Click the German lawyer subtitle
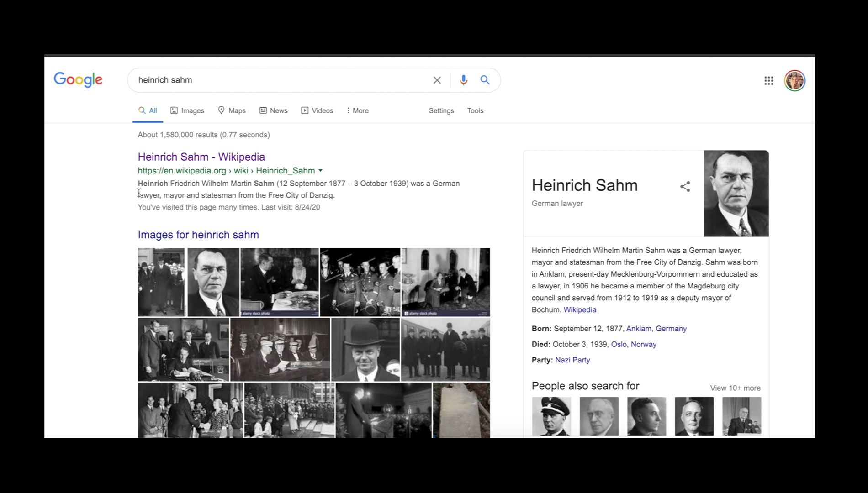Image resolution: width=868 pixels, height=493 pixels. [557, 204]
